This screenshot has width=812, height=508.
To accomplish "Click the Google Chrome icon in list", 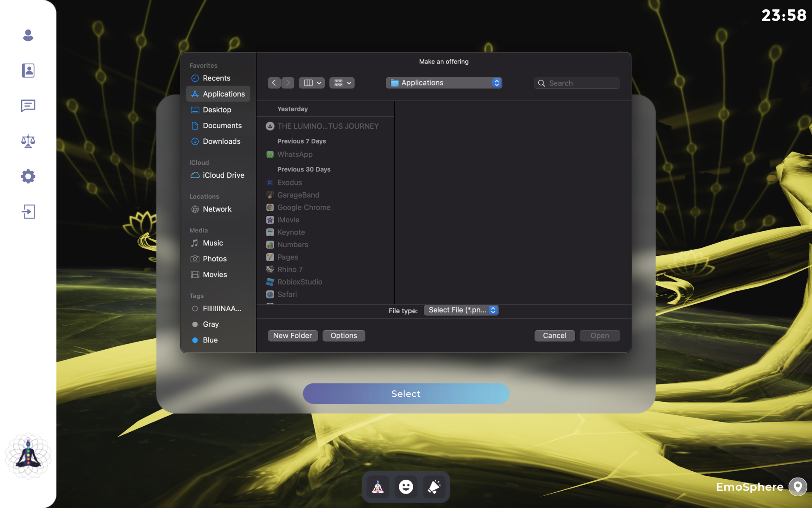I will pos(270,207).
